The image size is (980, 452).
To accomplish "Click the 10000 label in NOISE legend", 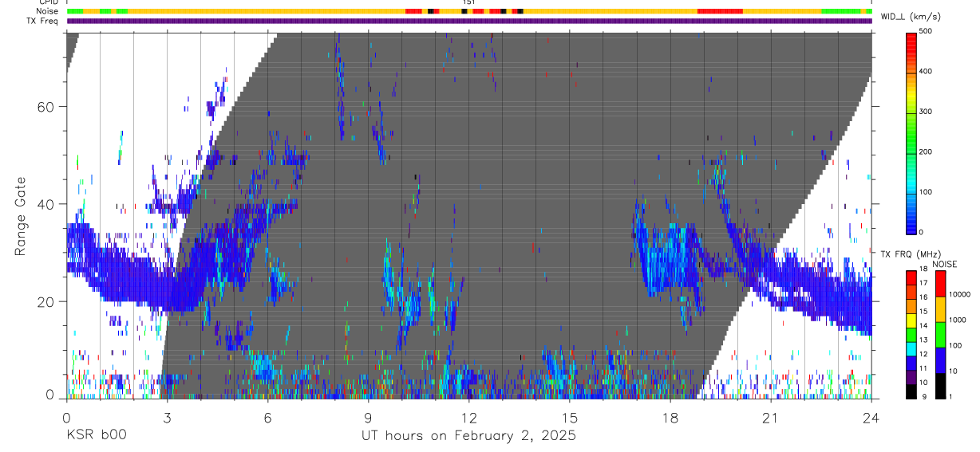I will tap(961, 294).
